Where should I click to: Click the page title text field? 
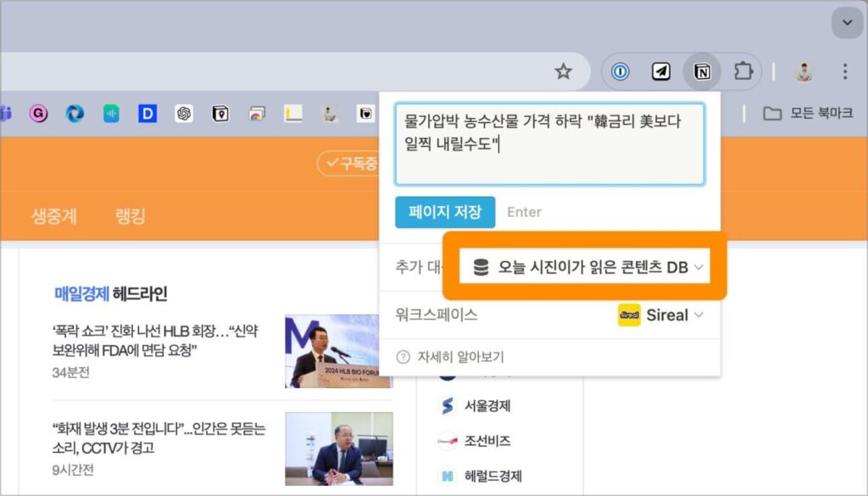click(549, 144)
